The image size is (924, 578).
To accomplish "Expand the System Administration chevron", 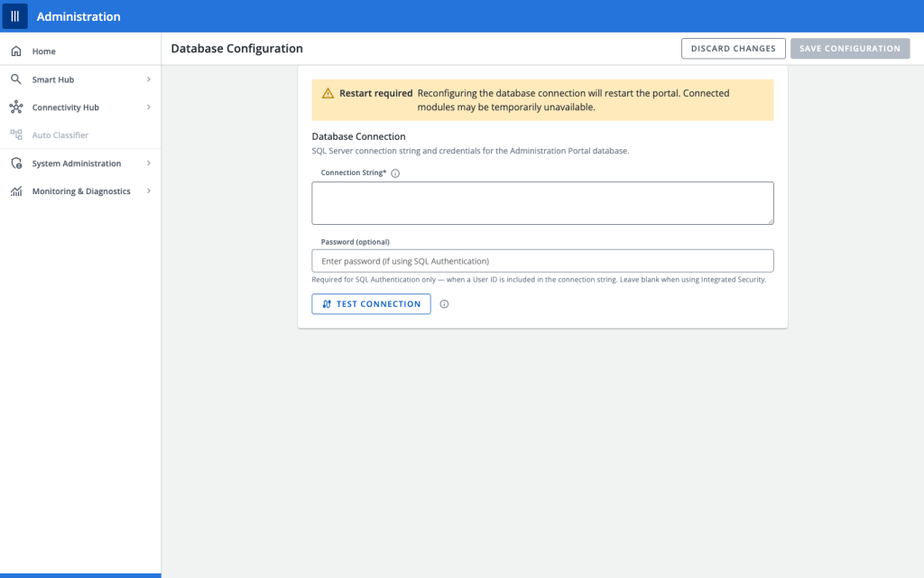I will tap(149, 163).
